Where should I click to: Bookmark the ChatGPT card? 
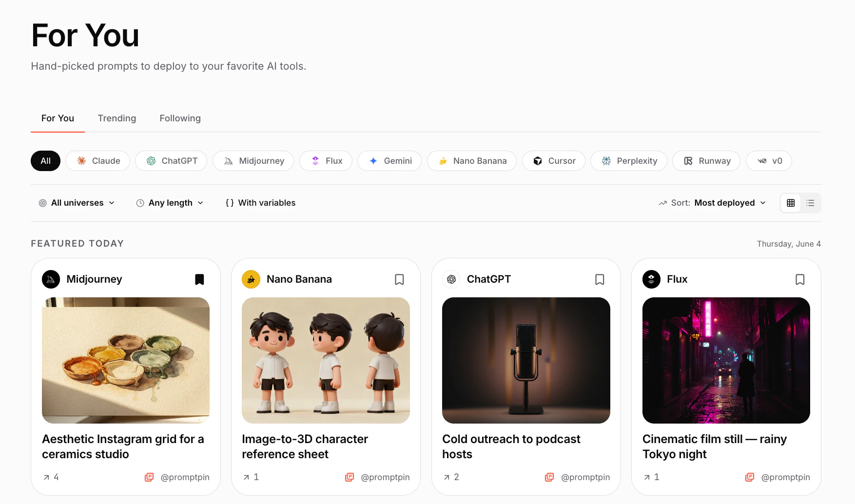pos(600,279)
